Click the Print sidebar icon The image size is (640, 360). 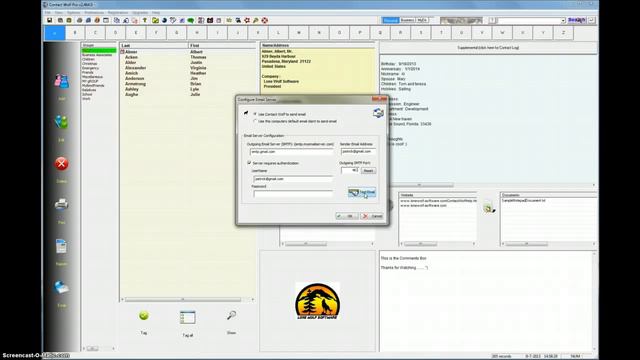[61, 204]
